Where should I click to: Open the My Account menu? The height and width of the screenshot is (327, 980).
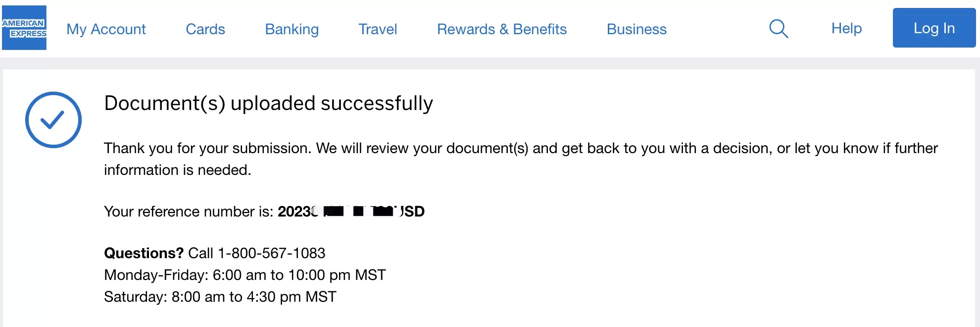[x=106, y=29]
